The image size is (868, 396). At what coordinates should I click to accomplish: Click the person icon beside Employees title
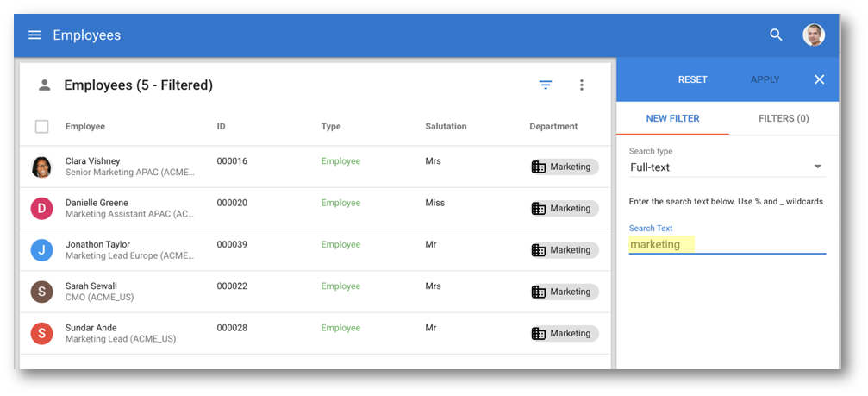coord(44,85)
